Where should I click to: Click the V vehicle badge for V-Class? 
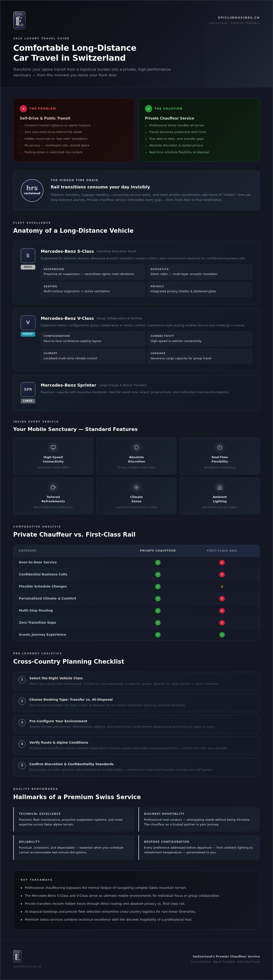point(28,322)
